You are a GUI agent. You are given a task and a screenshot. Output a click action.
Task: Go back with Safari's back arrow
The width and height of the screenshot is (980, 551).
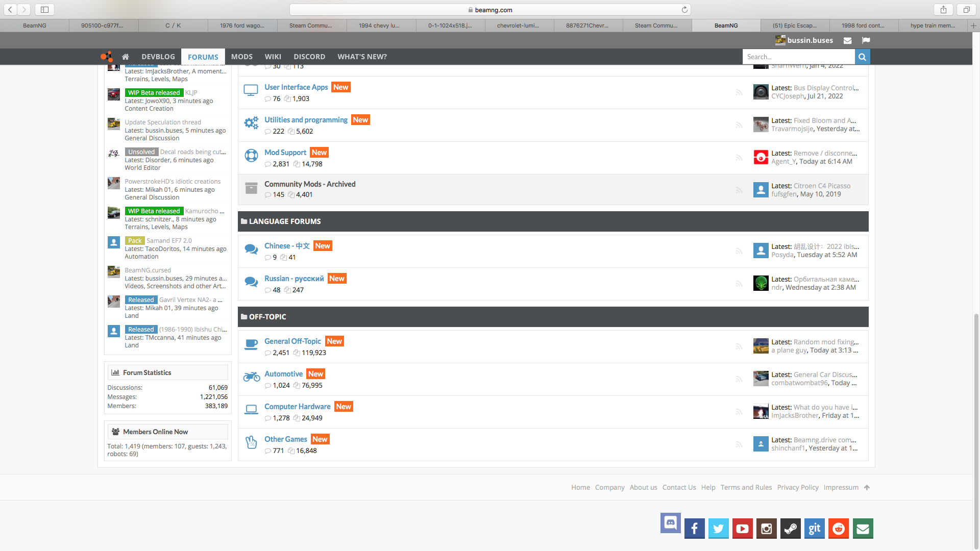click(10, 10)
